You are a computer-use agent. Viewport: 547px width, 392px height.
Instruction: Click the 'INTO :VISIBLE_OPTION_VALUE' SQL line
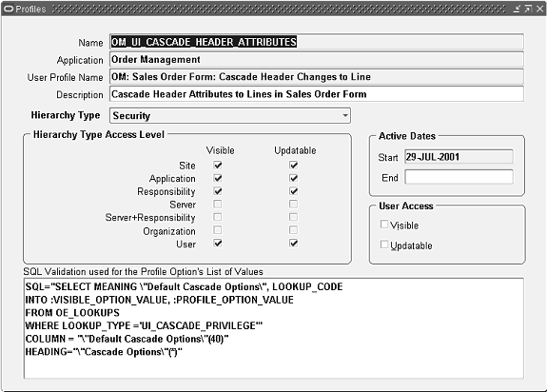[x=160, y=300]
